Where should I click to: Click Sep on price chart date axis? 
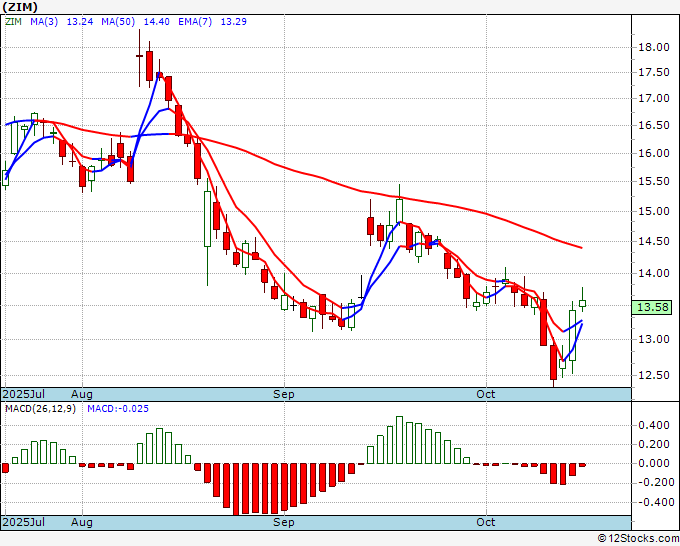tap(284, 394)
